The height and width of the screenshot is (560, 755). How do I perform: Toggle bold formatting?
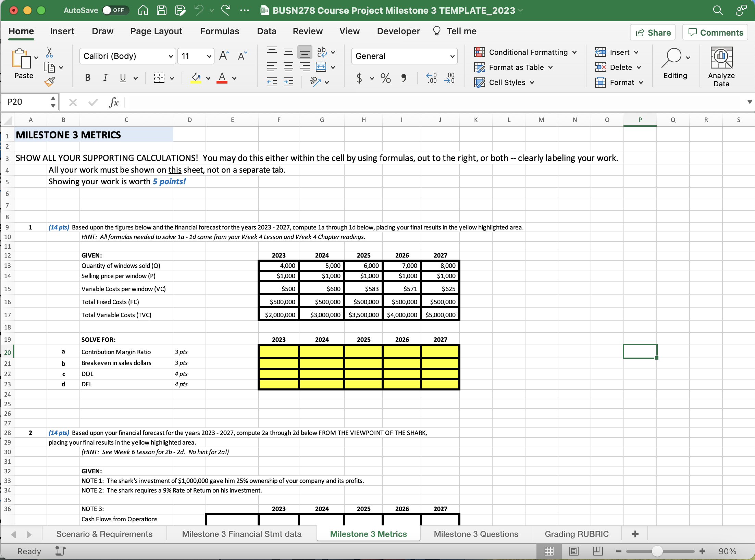[x=88, y=78]
